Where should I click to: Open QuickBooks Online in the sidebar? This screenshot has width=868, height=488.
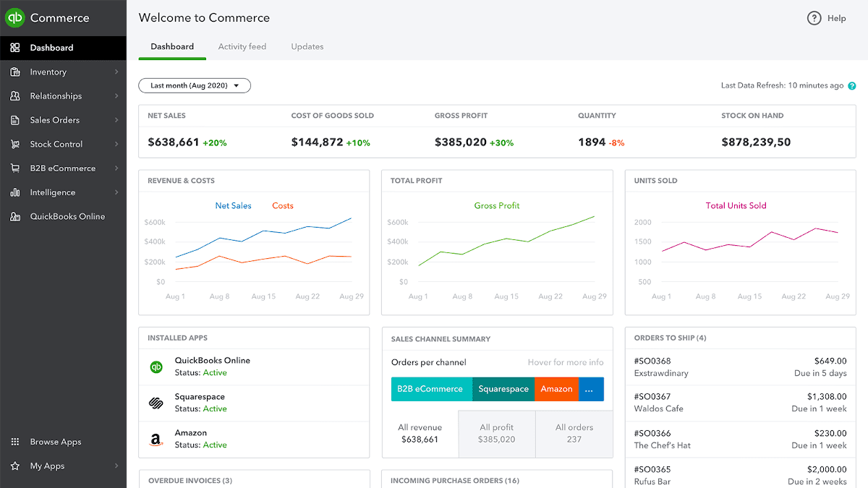[x=67, y=217]
